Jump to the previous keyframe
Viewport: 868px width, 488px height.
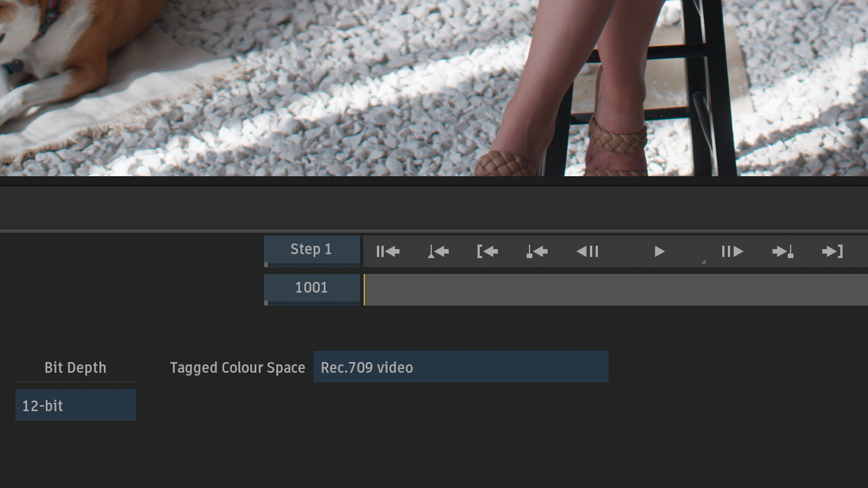click(x=438, y=251)
